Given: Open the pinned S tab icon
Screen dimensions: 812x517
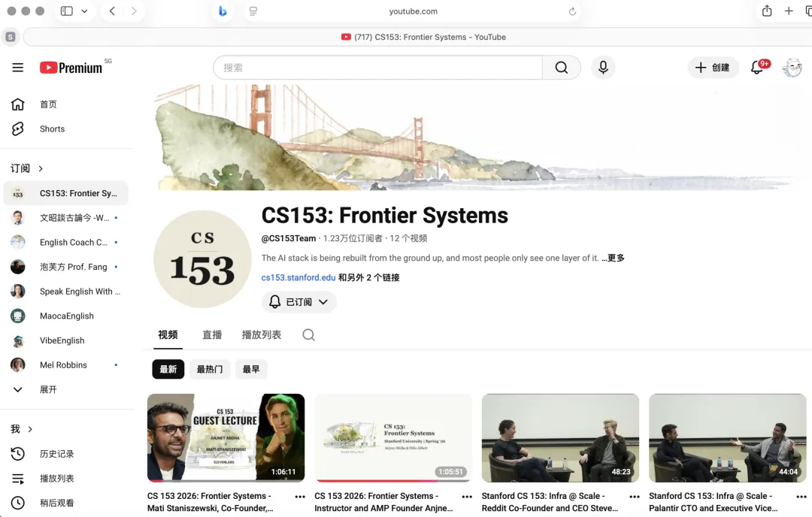Looking at the screenshot, I should pos(11,37).
